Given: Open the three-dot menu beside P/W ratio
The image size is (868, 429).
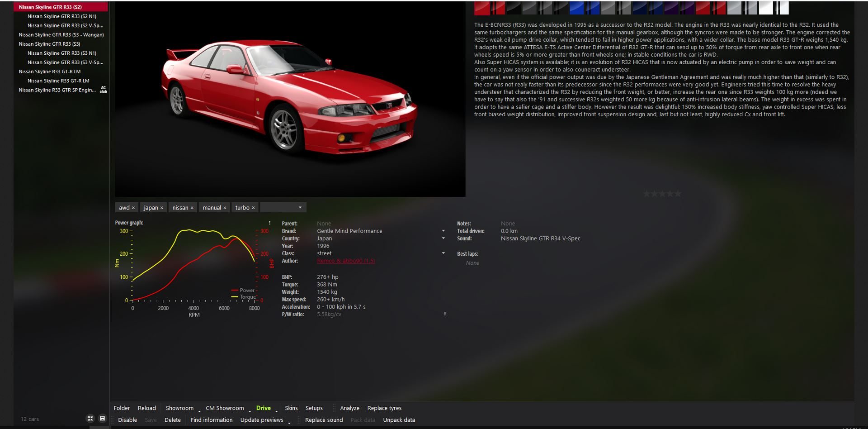Looking at the screenshot, I should (445, 314).
